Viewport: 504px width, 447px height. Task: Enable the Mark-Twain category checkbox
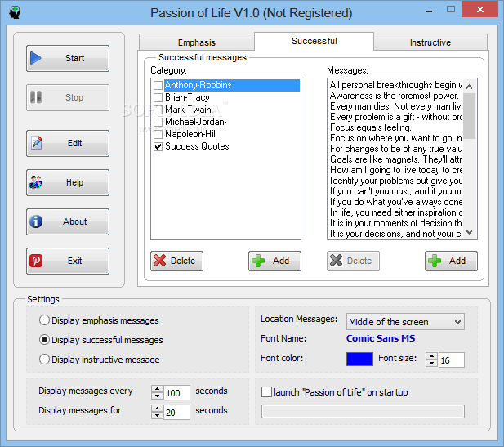tap(158, 110)
